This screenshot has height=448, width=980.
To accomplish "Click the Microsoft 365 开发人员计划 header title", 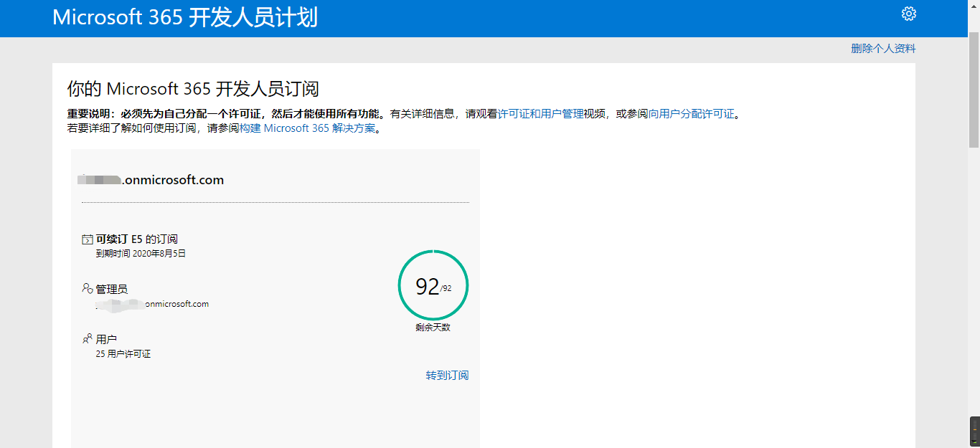I will pos(185,17).
